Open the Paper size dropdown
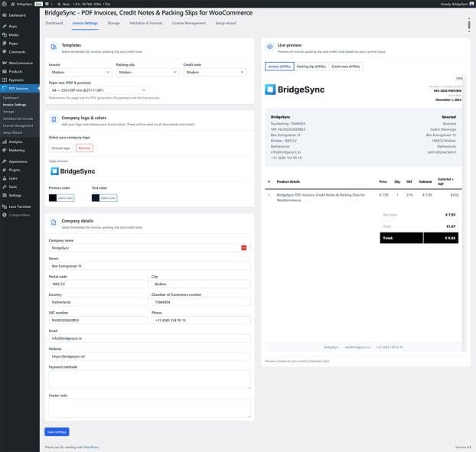This screenshot has height=452, width=476. 99,90
